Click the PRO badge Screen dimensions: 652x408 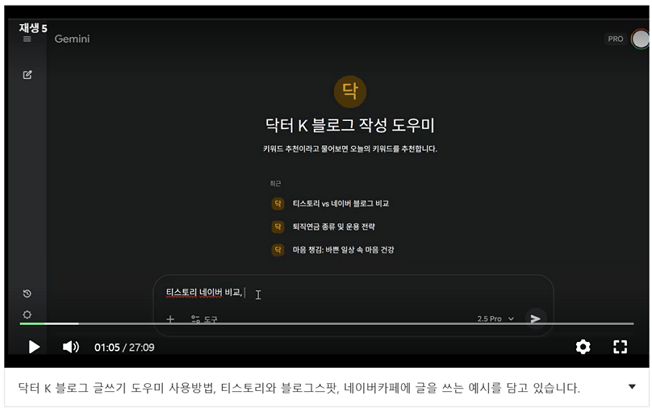615,39
